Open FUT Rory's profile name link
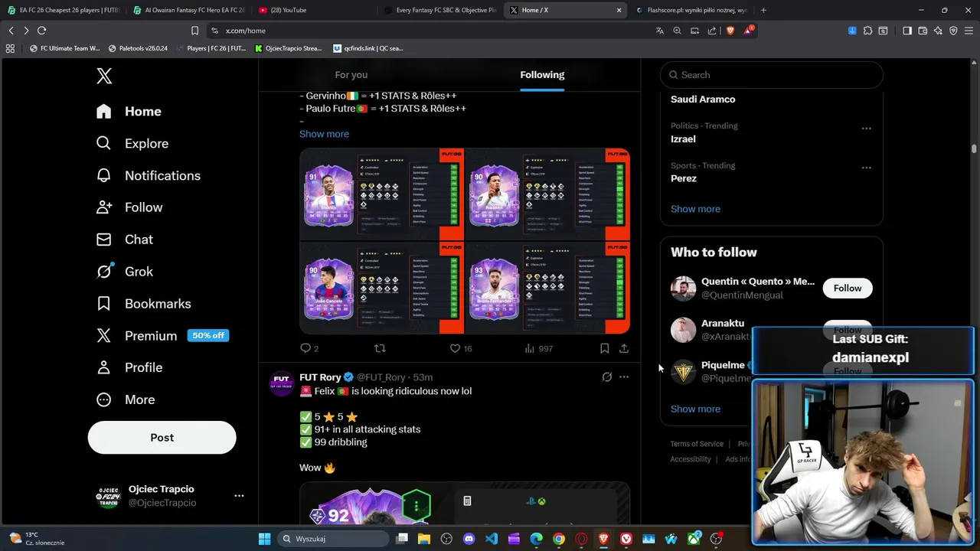This screenshot has height=551, width=980. pyautogui.click(x=320, y=377)
